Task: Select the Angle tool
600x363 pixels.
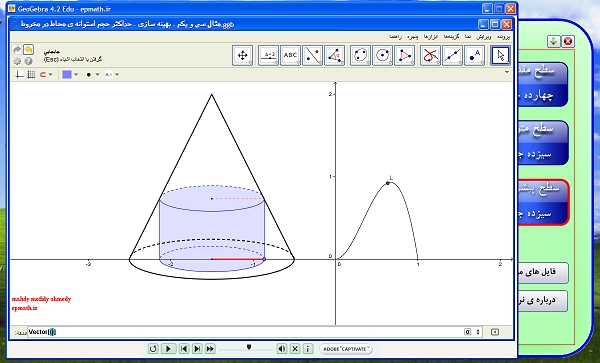Action: pos(334,55)
